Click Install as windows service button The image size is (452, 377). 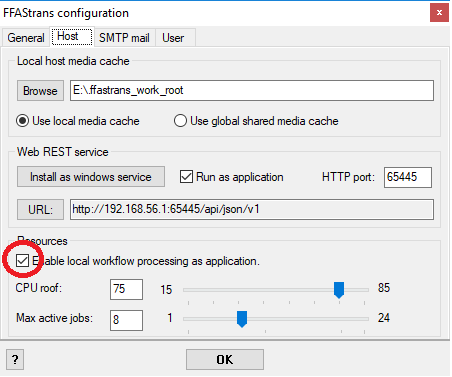(91, 177)
